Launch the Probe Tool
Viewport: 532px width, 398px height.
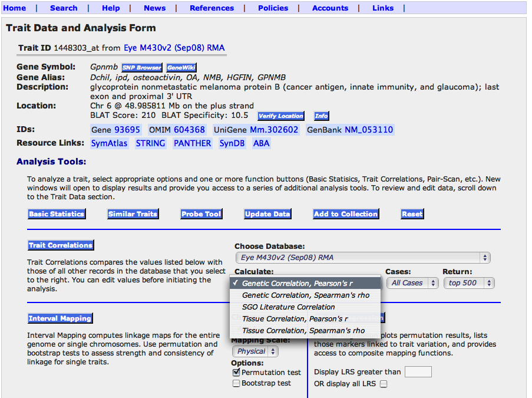(201, 214)
